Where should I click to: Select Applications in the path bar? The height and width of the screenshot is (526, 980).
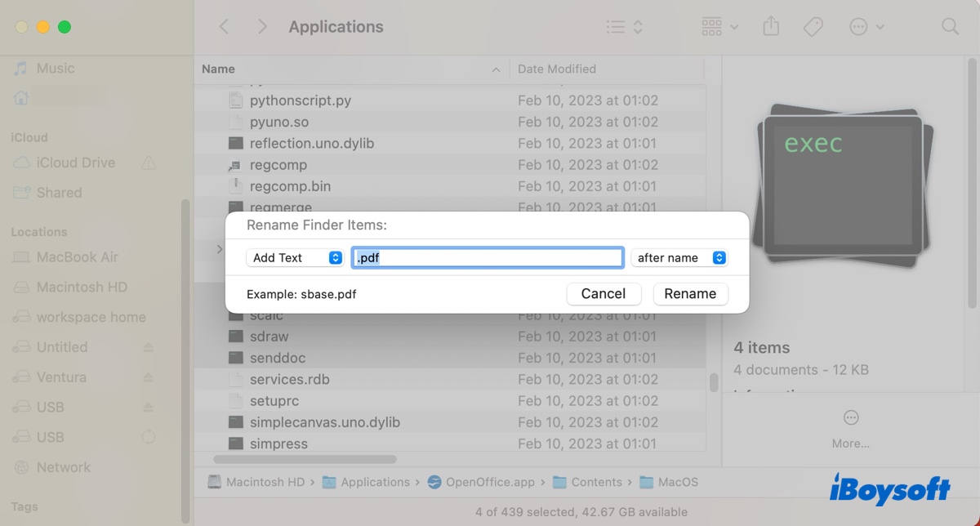376,482
